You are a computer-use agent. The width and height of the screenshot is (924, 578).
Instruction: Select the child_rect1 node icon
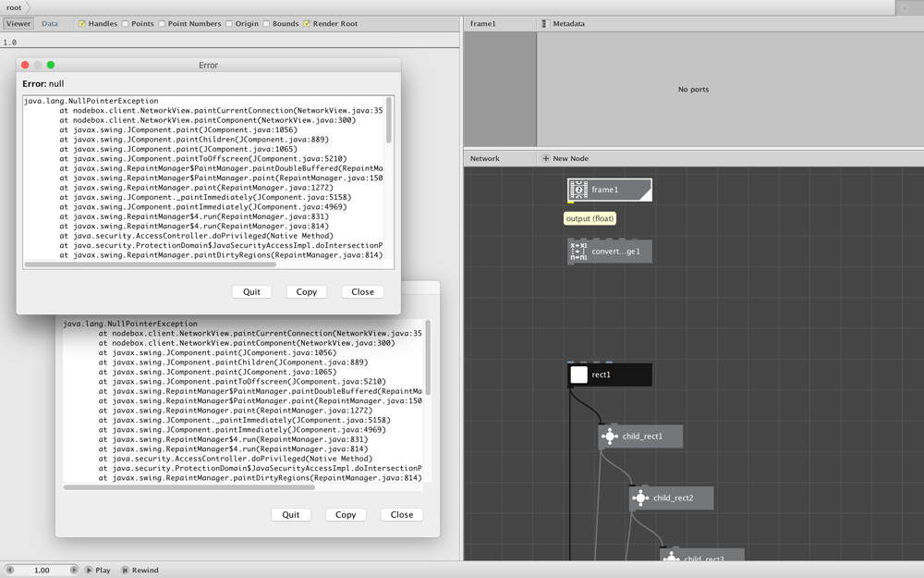point(609,437)
